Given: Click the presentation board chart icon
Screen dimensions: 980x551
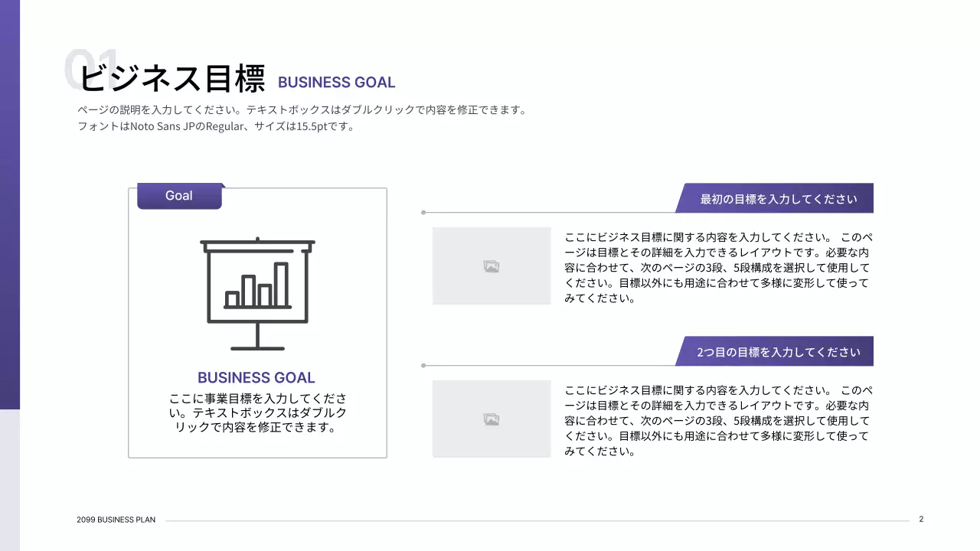Looking at the screenshot, I should 257,294.
